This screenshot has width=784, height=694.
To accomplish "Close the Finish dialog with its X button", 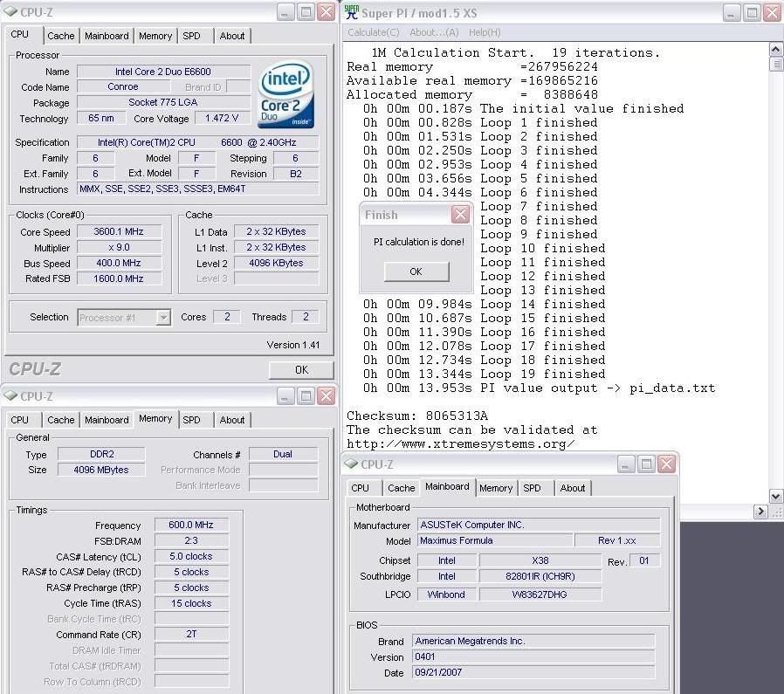I will tap(460, 215).
